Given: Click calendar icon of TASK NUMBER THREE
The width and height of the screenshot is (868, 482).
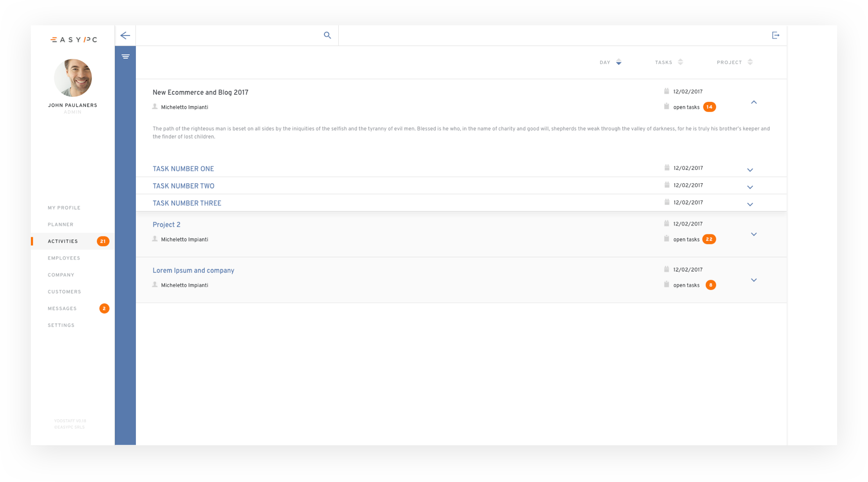Looking at the screenshot, I should [667, 202].
